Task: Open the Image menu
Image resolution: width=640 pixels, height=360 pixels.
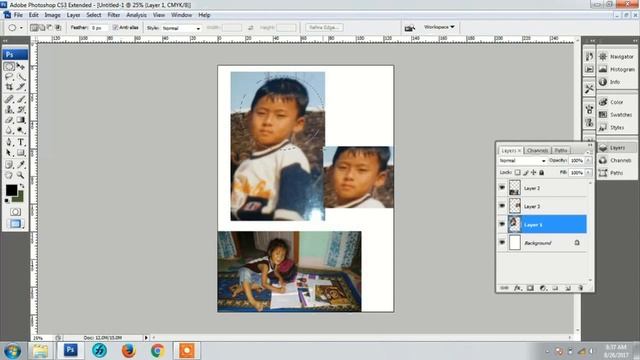Action: [52, 15]
